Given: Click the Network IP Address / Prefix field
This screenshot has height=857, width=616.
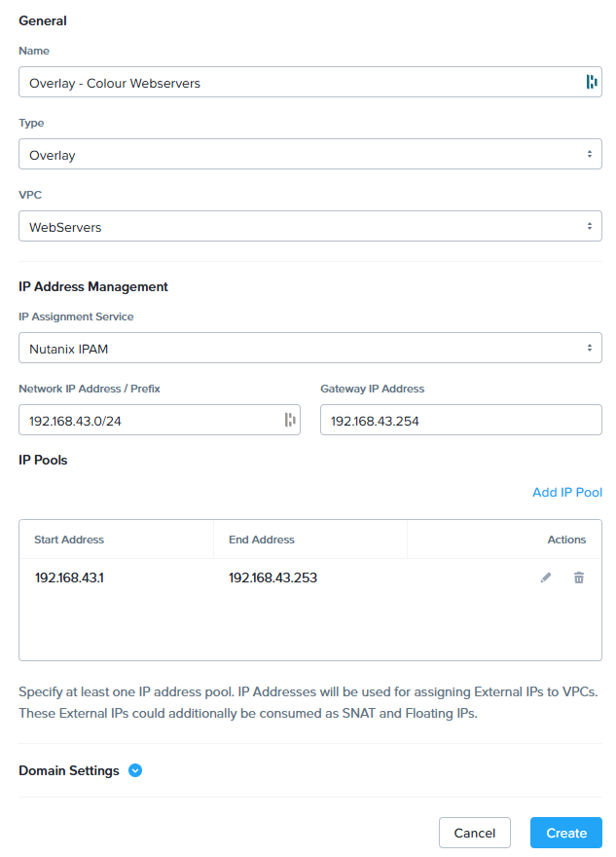Looking at the screenshot, I should click(x=160, y=420).
